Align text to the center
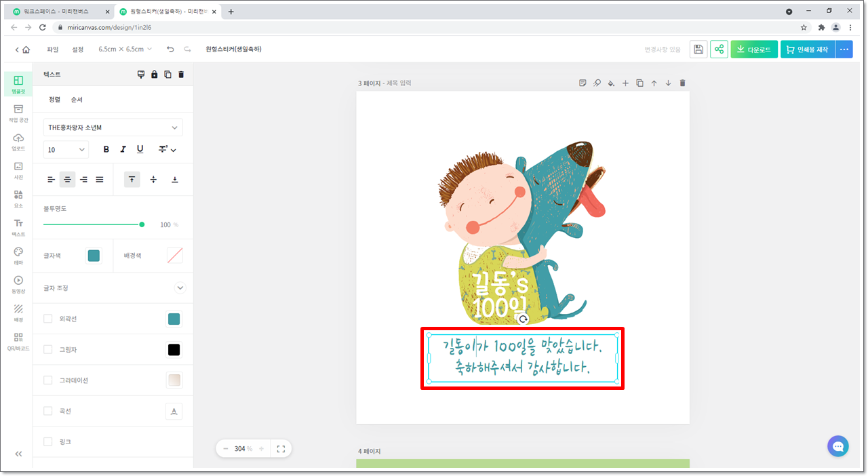This screenshot has width=868, height=476. click(67, 180)
